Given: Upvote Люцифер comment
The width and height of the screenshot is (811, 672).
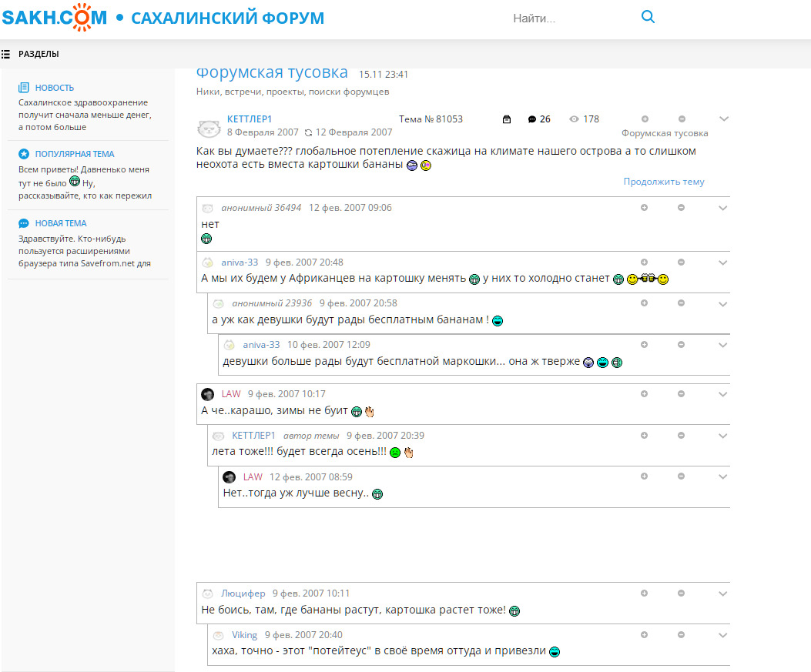Looking at the screenshot, I should [x=644, y=593].
